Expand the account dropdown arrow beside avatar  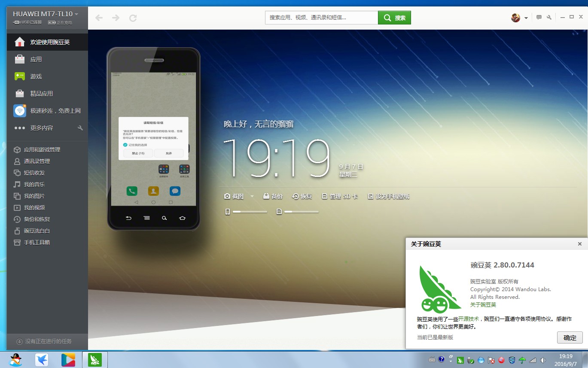(x=526, y=18)
